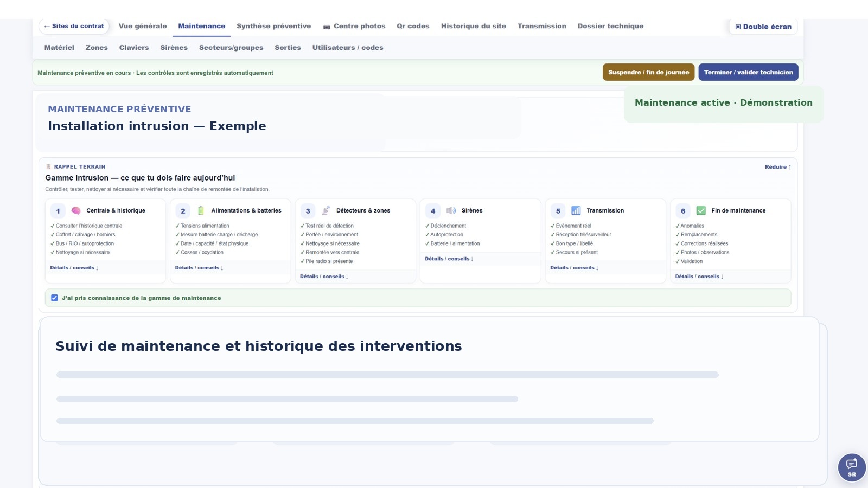Click step number 5 badge

(558, 211)
